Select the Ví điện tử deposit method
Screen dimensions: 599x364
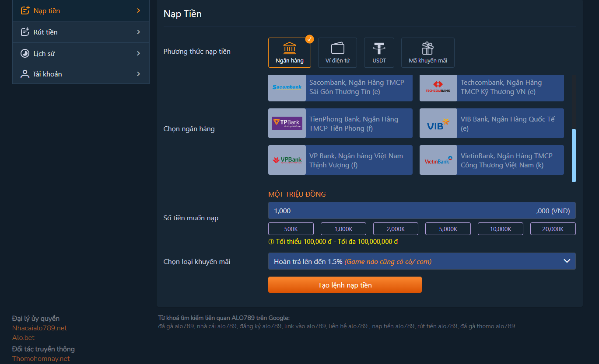[x=337, y=52]
